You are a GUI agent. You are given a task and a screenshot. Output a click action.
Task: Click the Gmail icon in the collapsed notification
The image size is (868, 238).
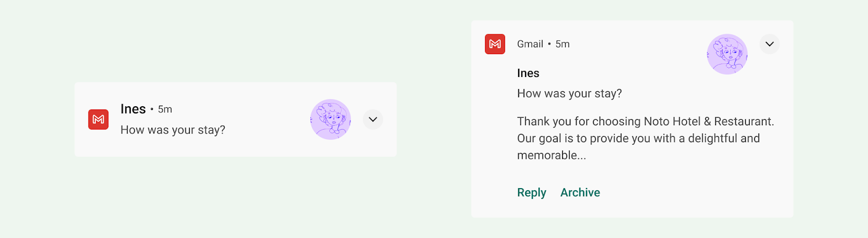(x=98, y=119)
